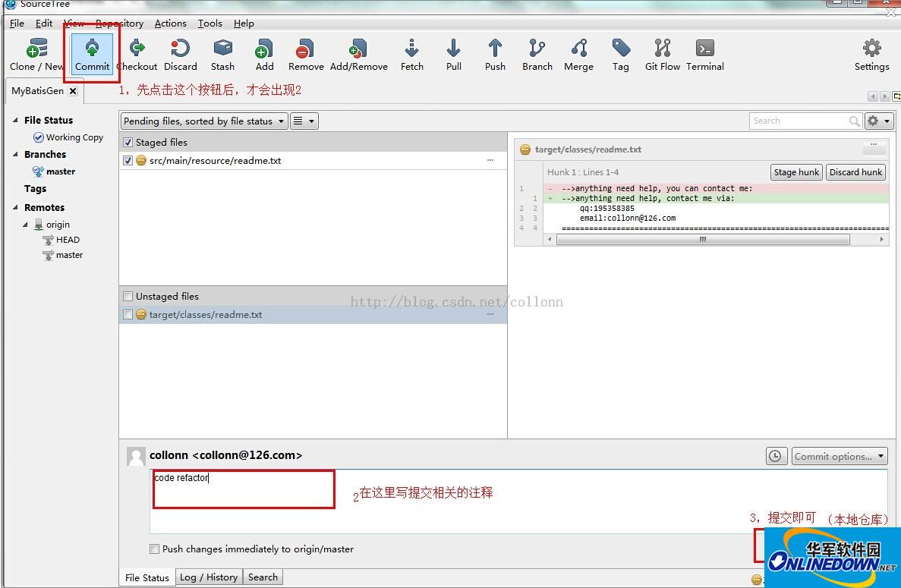Click the diff scrollbar left arrow
Screen dimensions: 901x588
(550, 240)
